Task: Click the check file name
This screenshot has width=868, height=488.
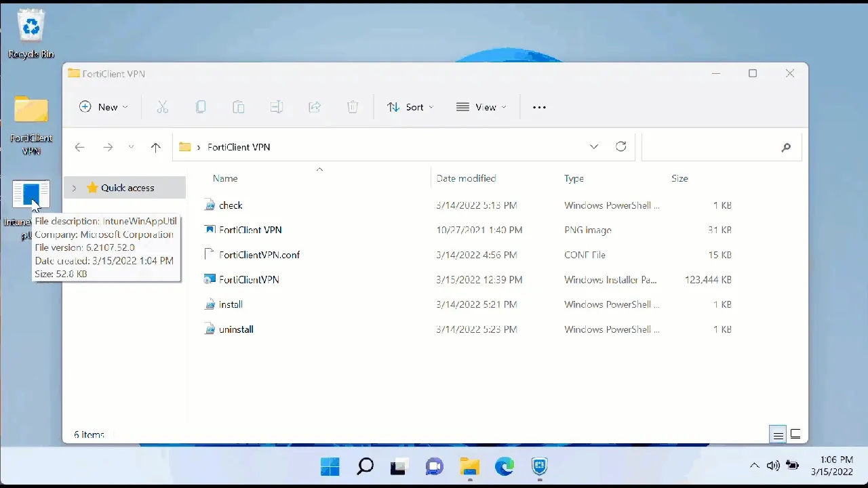Action: [231, 205]
